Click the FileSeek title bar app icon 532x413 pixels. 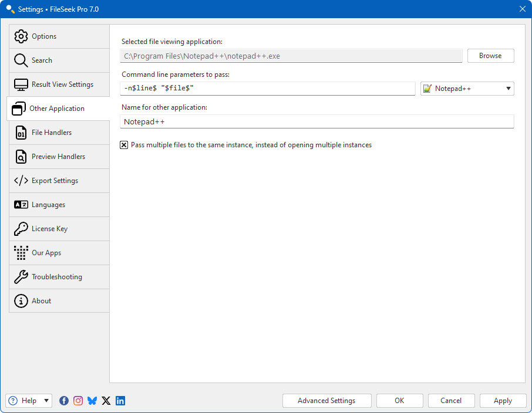click(10, 9)
